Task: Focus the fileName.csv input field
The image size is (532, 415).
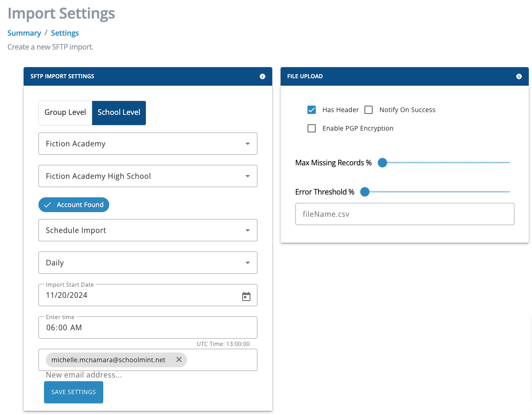Action: click(x=405, y=214)
